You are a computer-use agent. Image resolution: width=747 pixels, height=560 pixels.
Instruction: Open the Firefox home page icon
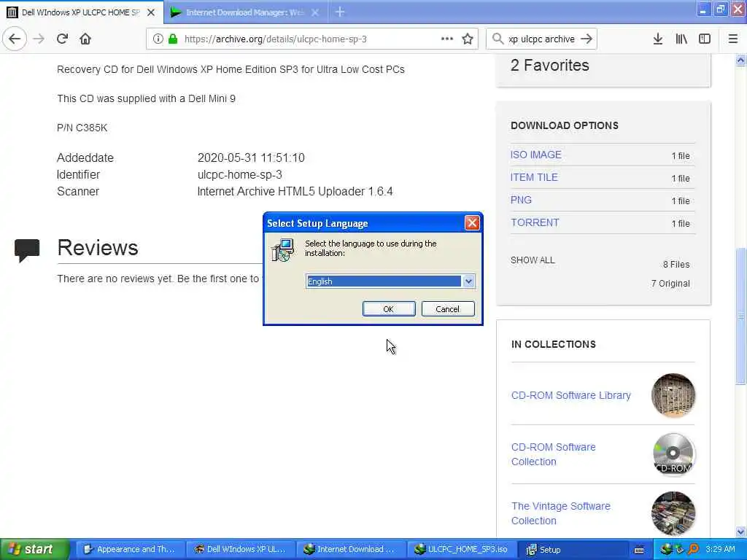(85, 39)
